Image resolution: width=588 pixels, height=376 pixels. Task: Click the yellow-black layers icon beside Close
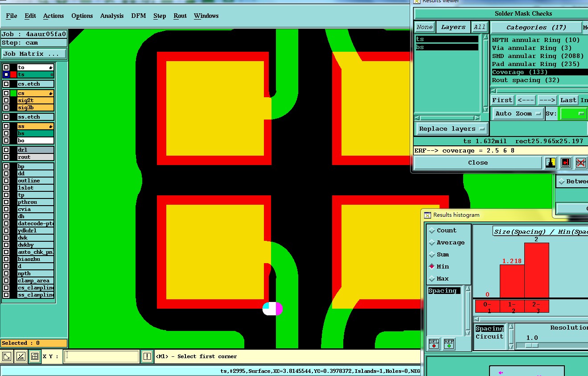click(551, 163)
